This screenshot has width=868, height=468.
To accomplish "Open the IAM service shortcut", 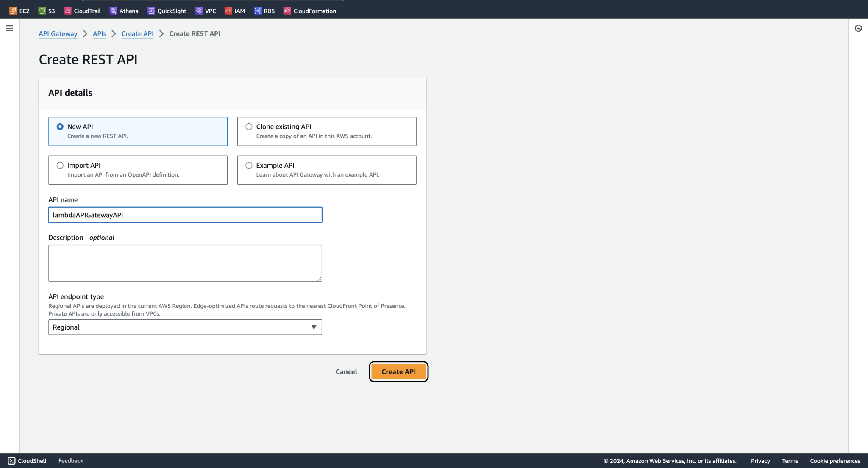I will tap(235, 11).
